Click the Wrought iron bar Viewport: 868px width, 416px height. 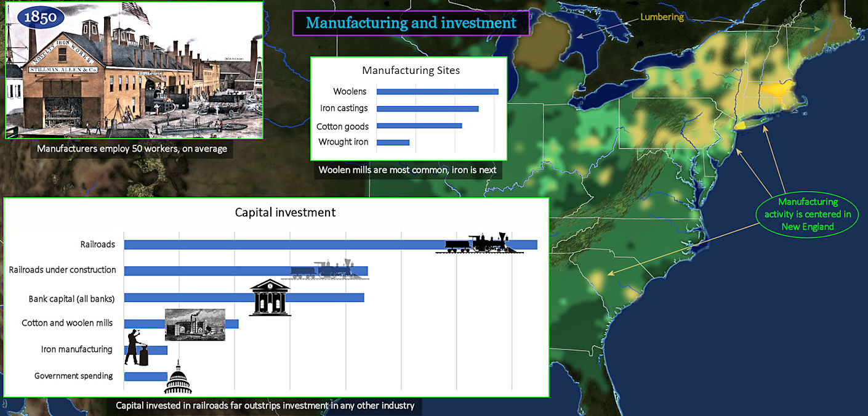(393, 142)
